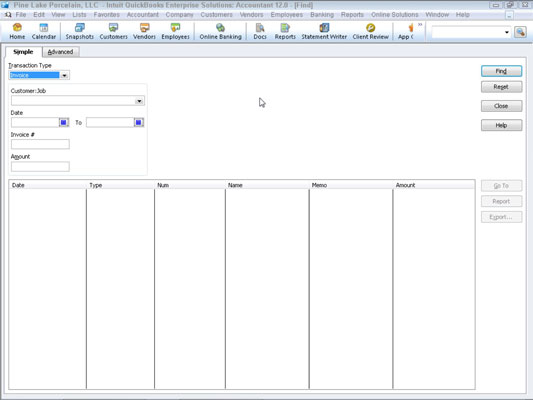Open the Home icon in toolbar
The height and width of the screenshot is (400, 533).
click(x=17, y=31)
